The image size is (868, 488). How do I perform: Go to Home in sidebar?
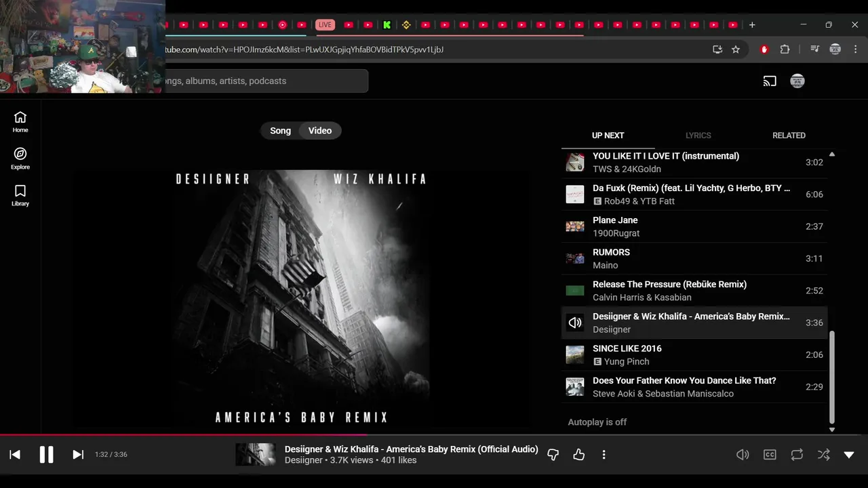pos(20,122)
